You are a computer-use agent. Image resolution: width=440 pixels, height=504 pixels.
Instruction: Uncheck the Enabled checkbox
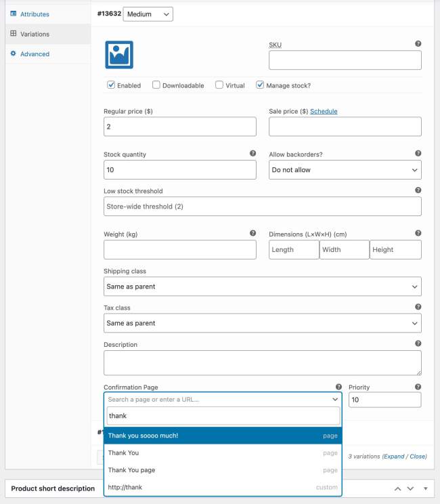(x=111, y=85)
